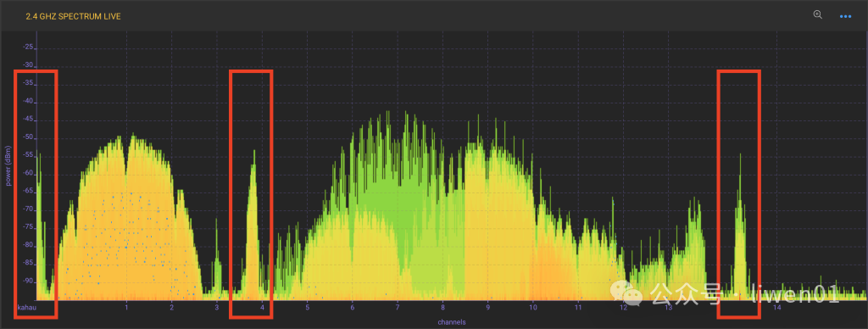Screen dimensions: 868x329
Task: Click the power (dBm) axis title
Action: click(x=8, y=164)
